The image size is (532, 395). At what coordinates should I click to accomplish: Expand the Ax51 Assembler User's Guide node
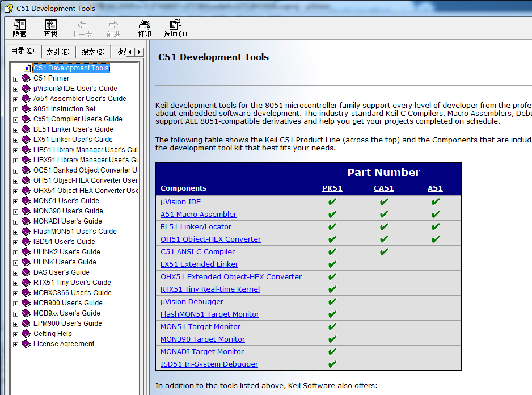tap(16, 99)
